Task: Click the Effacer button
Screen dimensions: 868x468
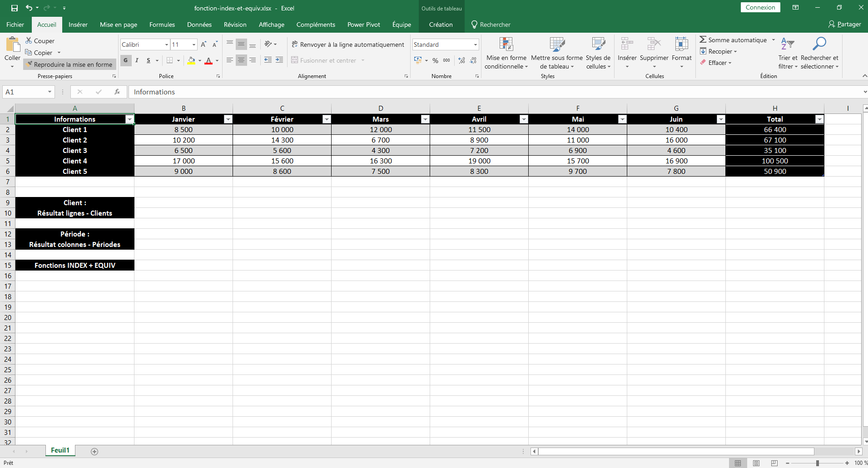Action: tap(716, 63)
